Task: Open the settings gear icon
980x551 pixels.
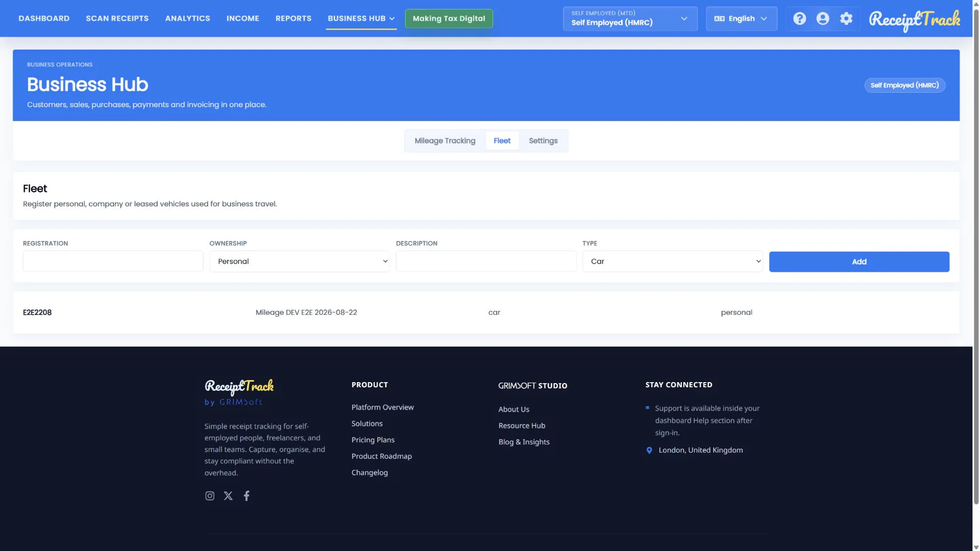Action: [846, 19]
